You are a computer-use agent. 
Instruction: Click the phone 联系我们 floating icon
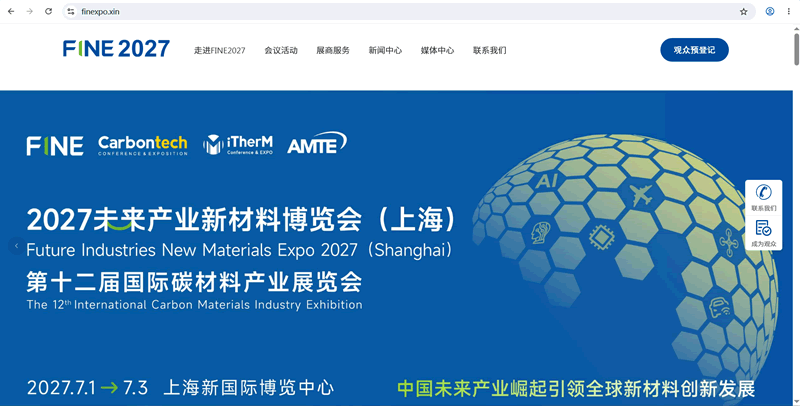(763, 198)
